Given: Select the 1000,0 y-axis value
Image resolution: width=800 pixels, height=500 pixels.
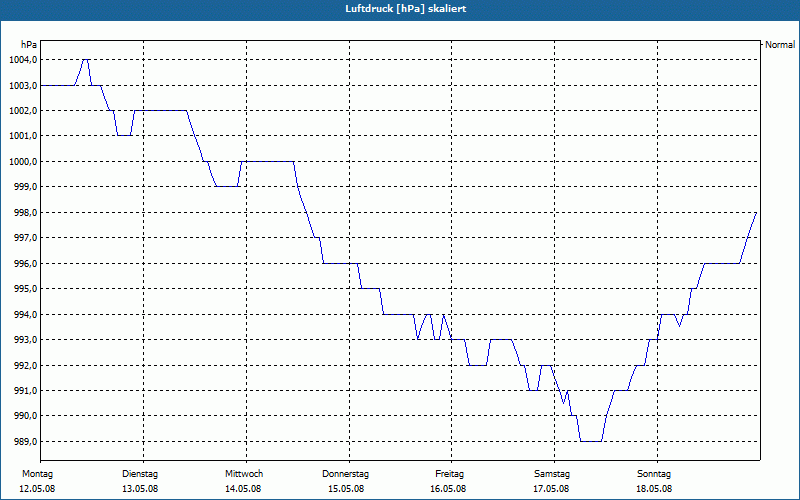Looking at the screenshot, I should [x=23, y=161].
